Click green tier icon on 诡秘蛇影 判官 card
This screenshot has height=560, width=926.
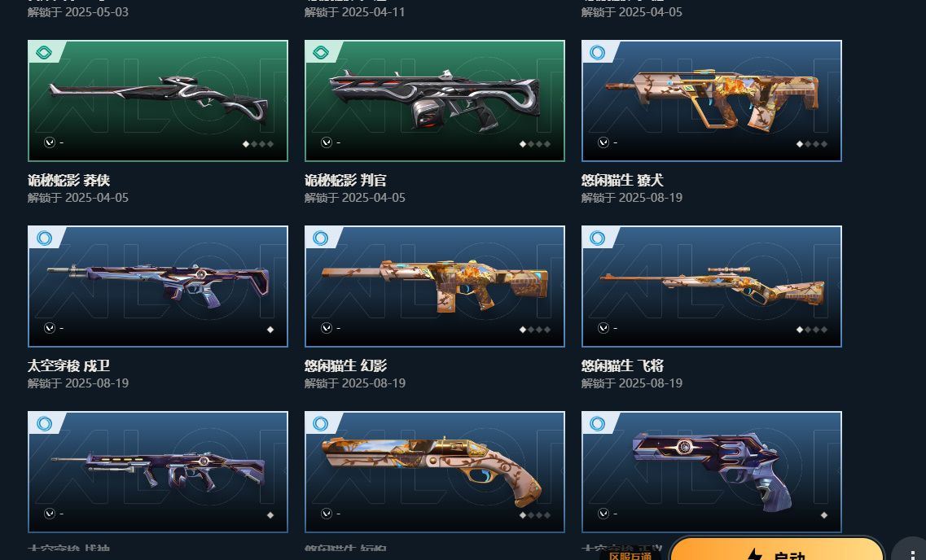coord(321,53)
